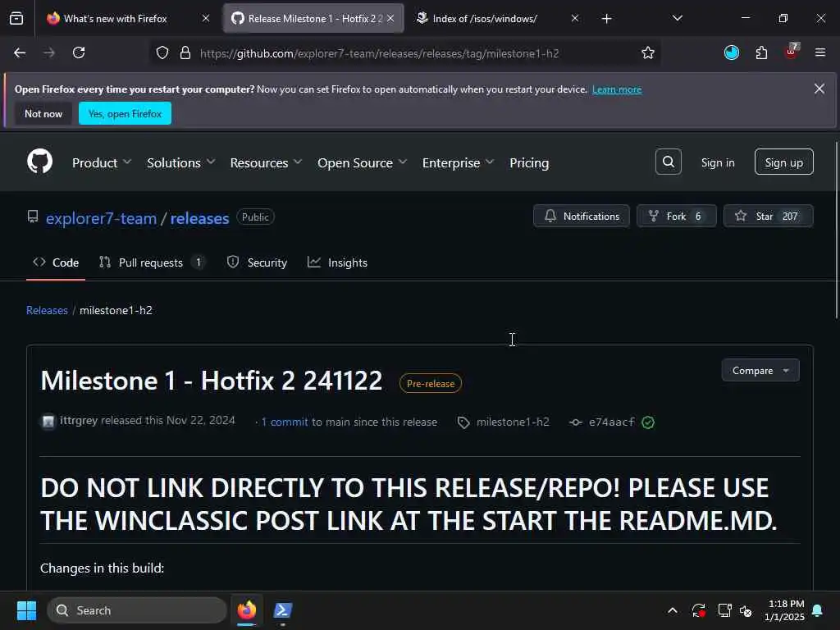Go to Releases breadcrumb link
Image resolution: width=840 pixels, height=630 pixels.
click(47, 310)
